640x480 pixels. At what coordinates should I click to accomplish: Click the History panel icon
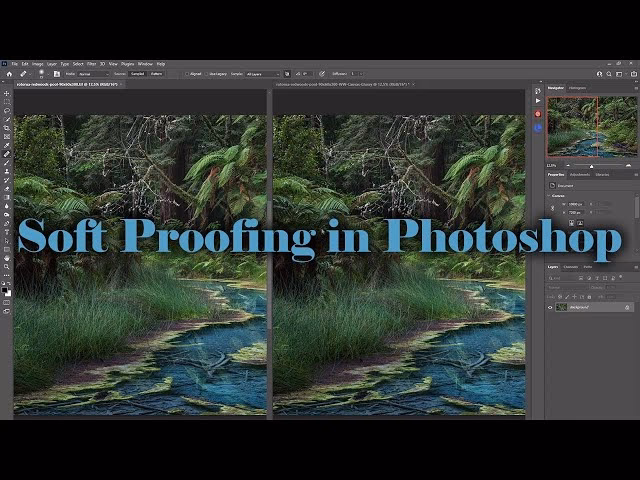pos(538,91)
